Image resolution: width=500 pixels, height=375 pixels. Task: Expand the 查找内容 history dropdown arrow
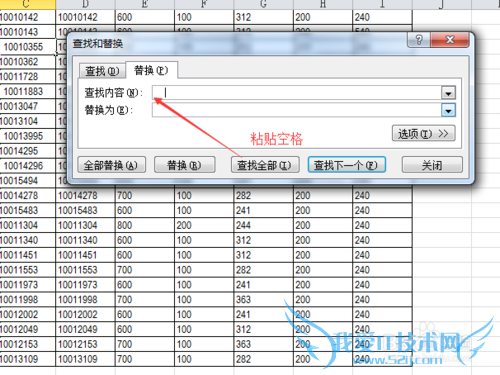pyautogui.click(x=448, y=93)
